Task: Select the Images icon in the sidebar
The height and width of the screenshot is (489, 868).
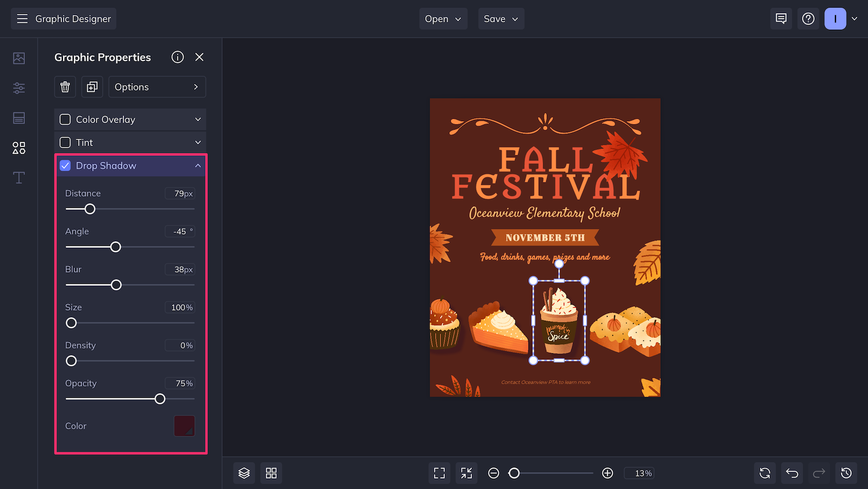Action: coord(18,58)
